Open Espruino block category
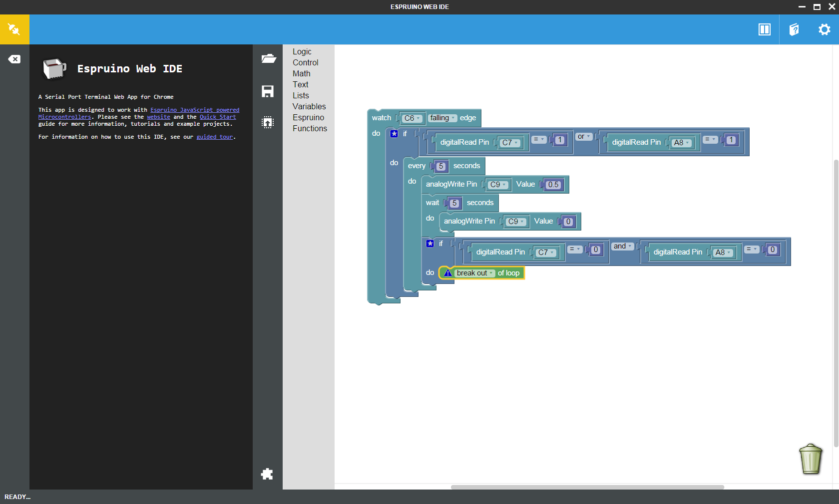The width and height of the screenshot is (839, 504). (x=308, y=117)
